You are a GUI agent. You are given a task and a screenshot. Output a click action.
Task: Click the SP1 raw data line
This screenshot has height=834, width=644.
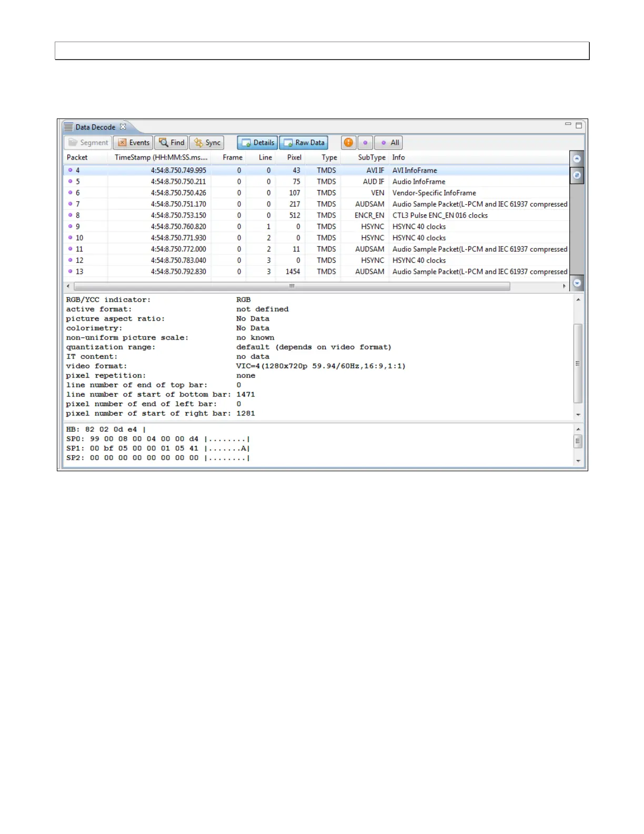point(158,449)
